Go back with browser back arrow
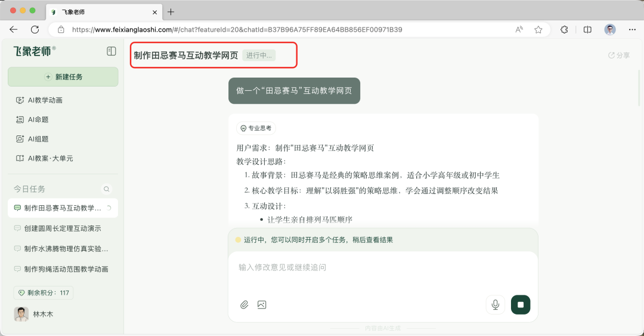This screenshot has height=336, width=644. pos(14,30)
